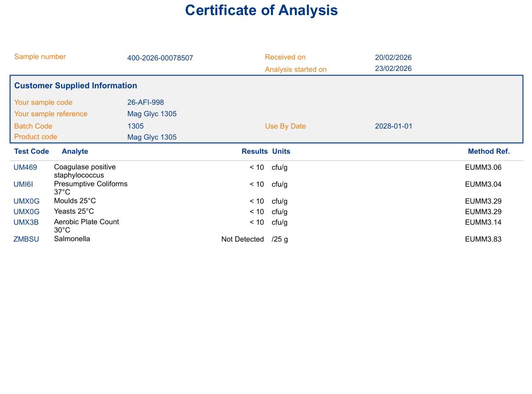Select test code ZMBSU
532x394 pixels.
click(x=26, y=239)
